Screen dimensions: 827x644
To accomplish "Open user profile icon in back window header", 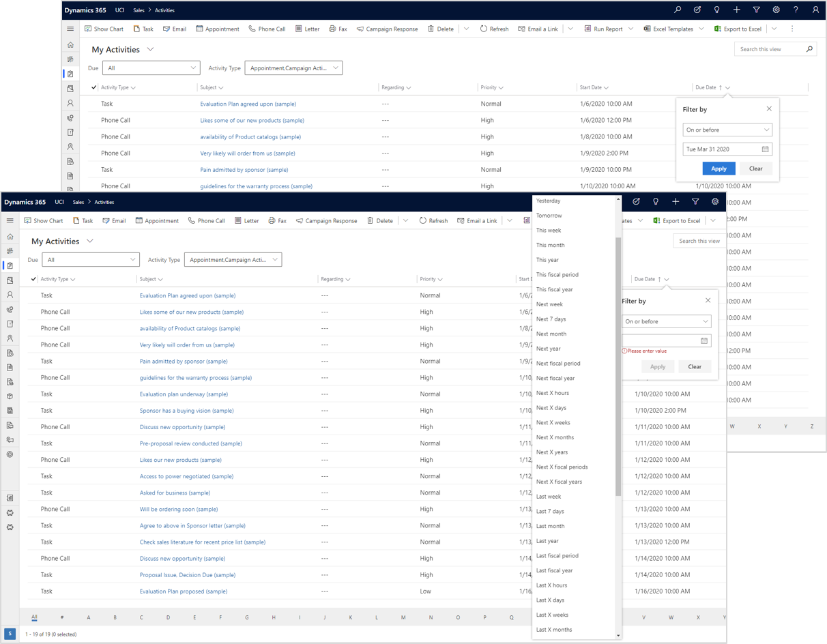I will pos(815,10).
